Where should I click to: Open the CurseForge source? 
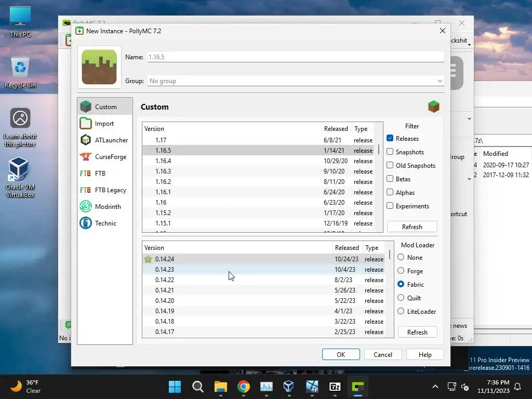(105, 156)
